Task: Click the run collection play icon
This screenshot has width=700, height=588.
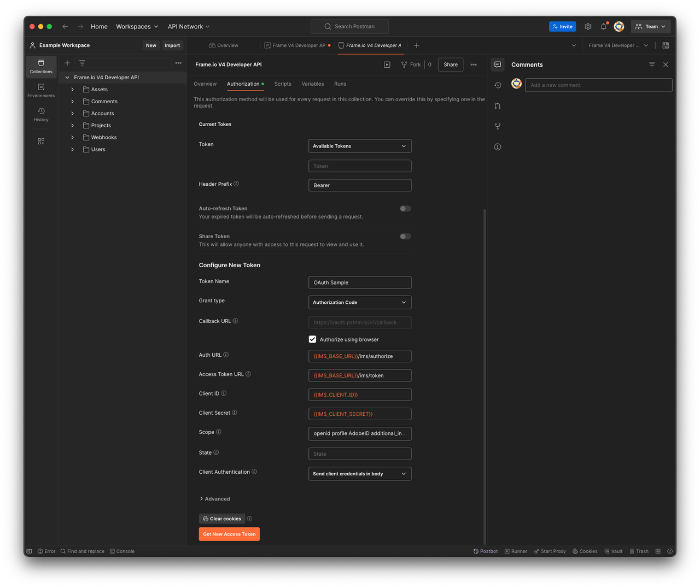Action: pos(387,64)
